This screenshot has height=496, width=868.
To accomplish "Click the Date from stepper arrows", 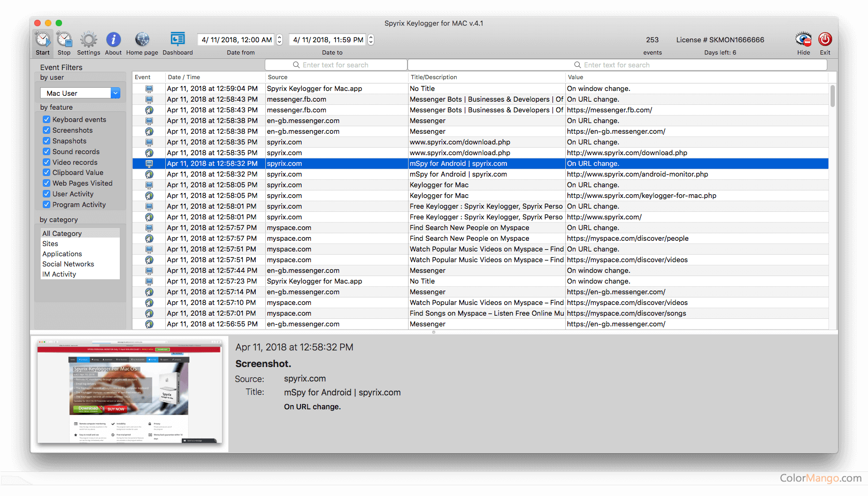I will pyautogui.click(x=279, y=40).
